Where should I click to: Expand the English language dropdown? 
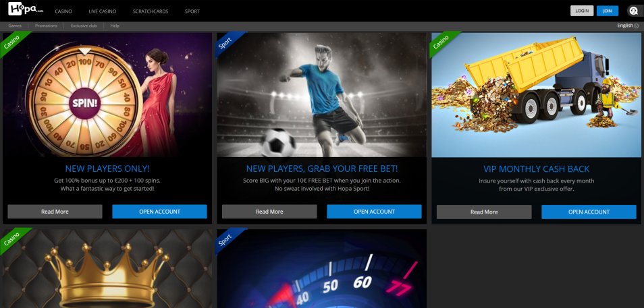628,26
